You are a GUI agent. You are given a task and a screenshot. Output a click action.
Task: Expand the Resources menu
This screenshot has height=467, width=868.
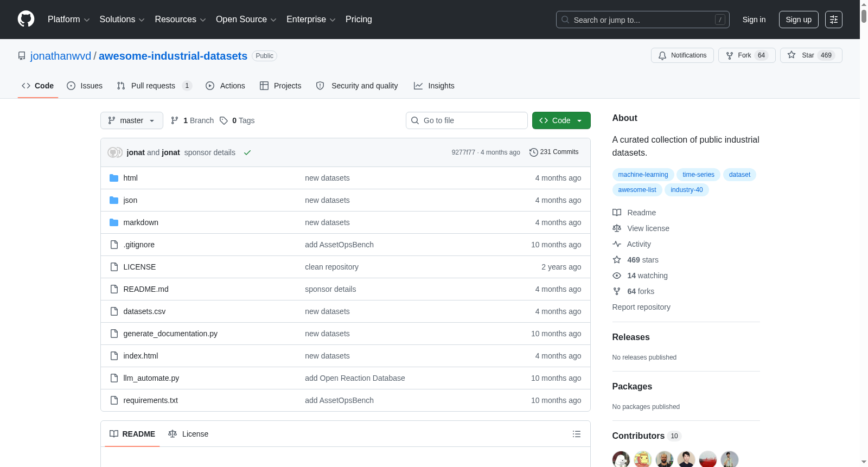click(180, 20)
